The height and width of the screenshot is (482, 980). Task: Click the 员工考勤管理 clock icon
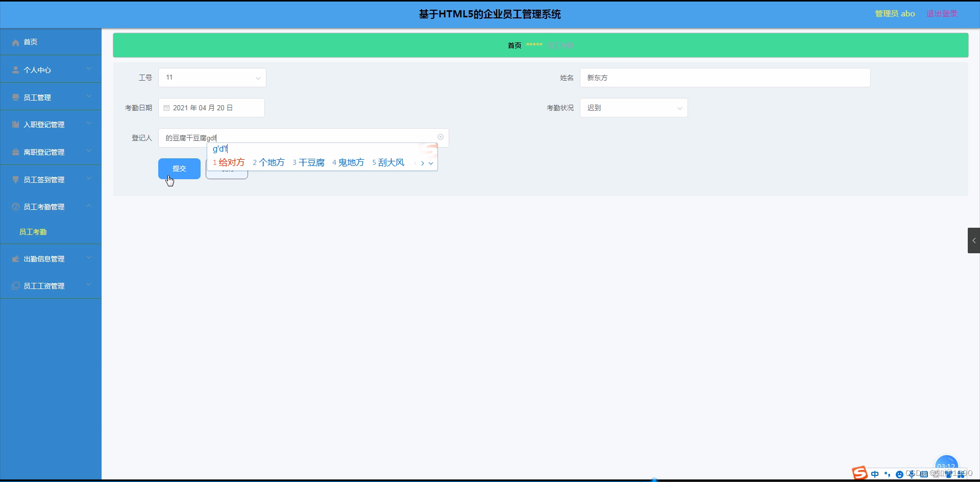tap(15, 206)
